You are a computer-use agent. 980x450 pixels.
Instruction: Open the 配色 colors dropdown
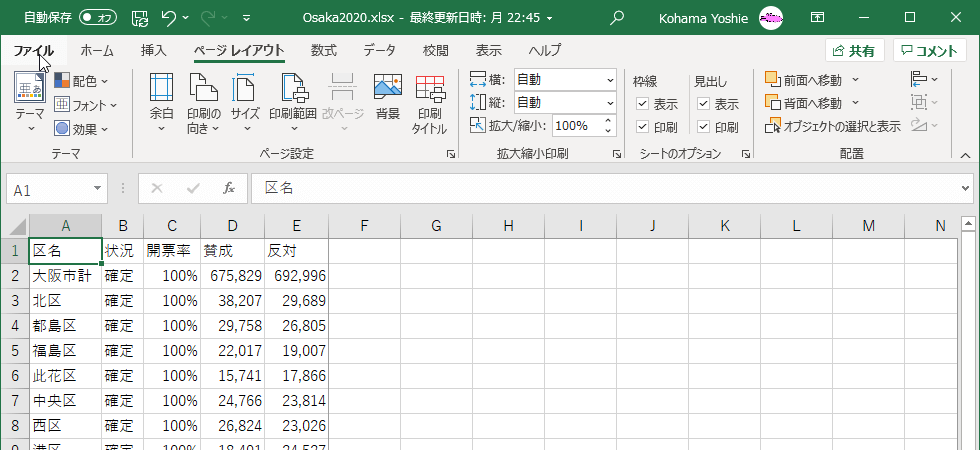pyautogui.click(x=81, y=81)
